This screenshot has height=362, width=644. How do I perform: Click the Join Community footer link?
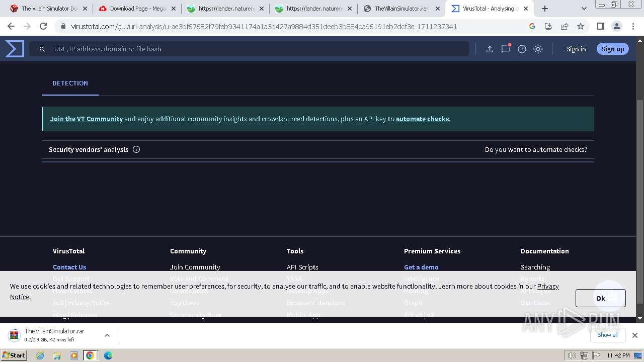coord(195,267)
